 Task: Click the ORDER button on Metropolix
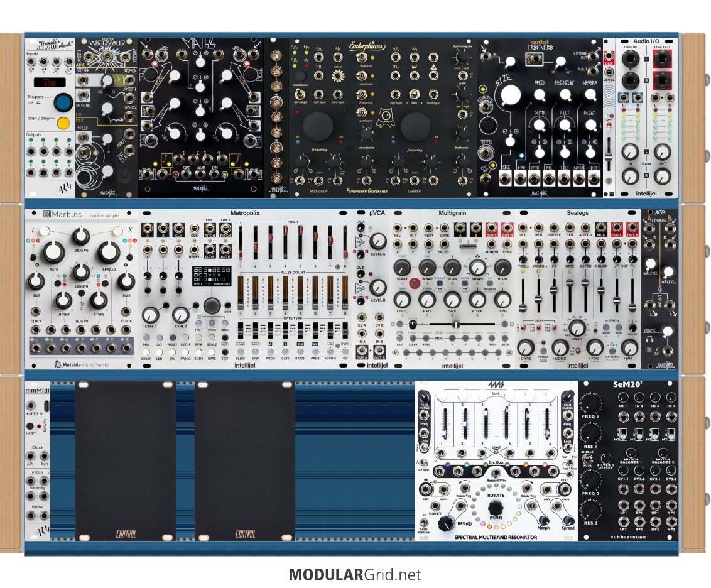coord(146,352)
